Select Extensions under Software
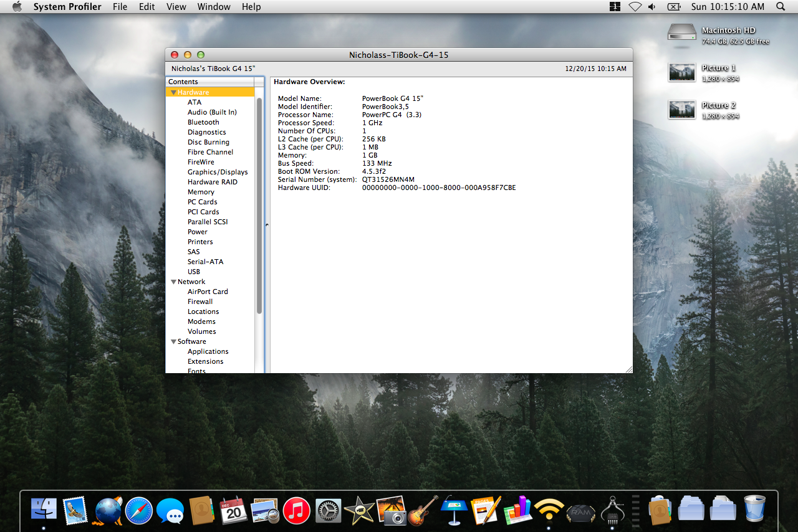798x532 pixels. [205, 361]
